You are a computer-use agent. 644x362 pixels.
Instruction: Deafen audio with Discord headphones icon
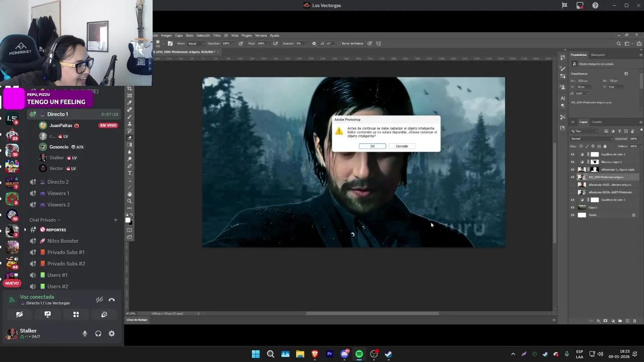point(98,333)
